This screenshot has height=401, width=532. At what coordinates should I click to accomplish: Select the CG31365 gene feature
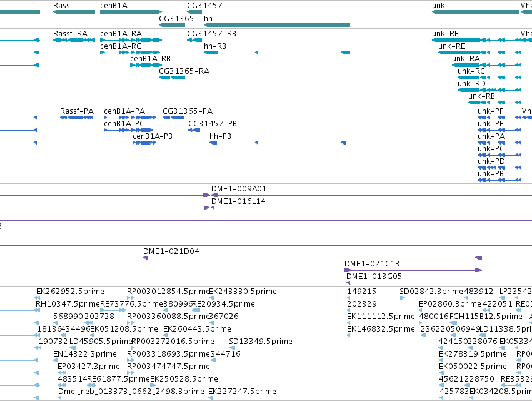point(172,25)
